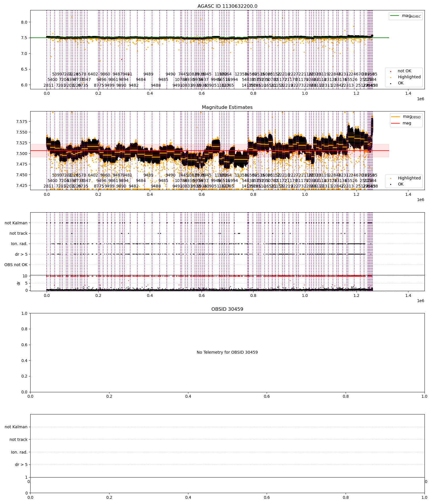The width and height of the screenshot is (432, 504).
Task: Click the 'not track' label in bottom plot
Action: [18, 439]
